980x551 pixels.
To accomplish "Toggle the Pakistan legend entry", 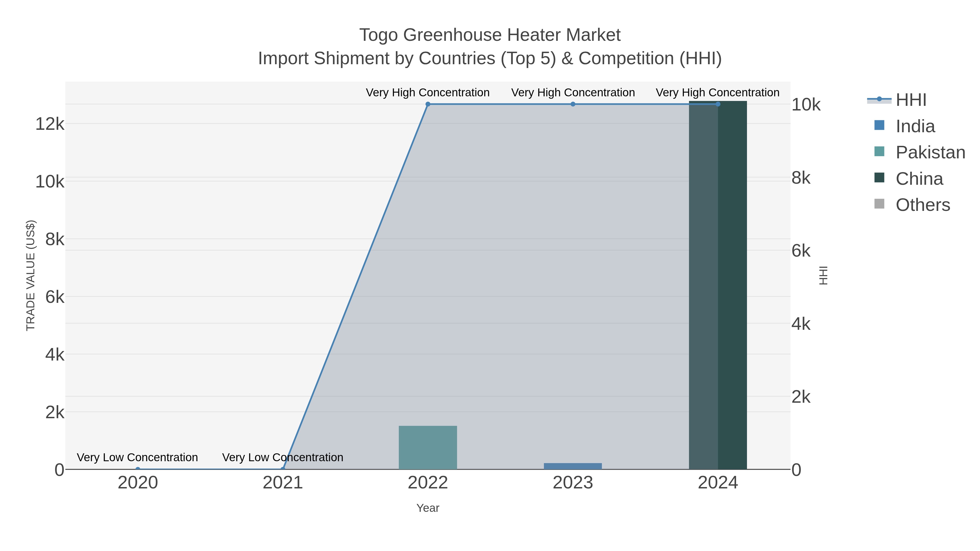I will [920, 152].
